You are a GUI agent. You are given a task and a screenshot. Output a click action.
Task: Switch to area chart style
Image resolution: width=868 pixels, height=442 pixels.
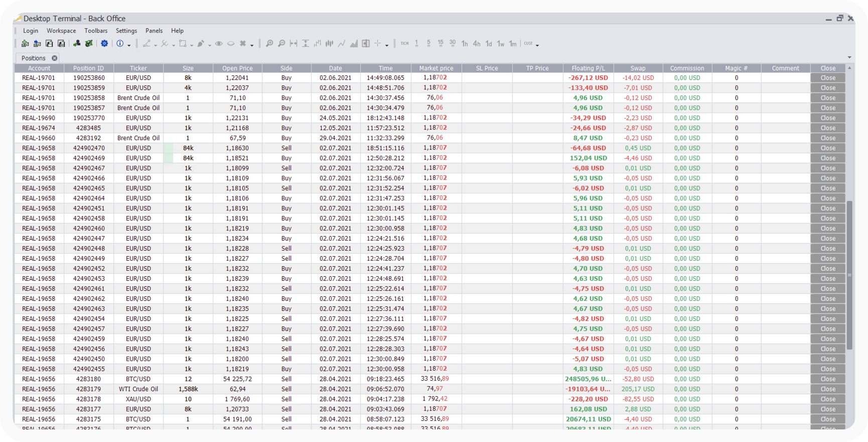(354, 44)
